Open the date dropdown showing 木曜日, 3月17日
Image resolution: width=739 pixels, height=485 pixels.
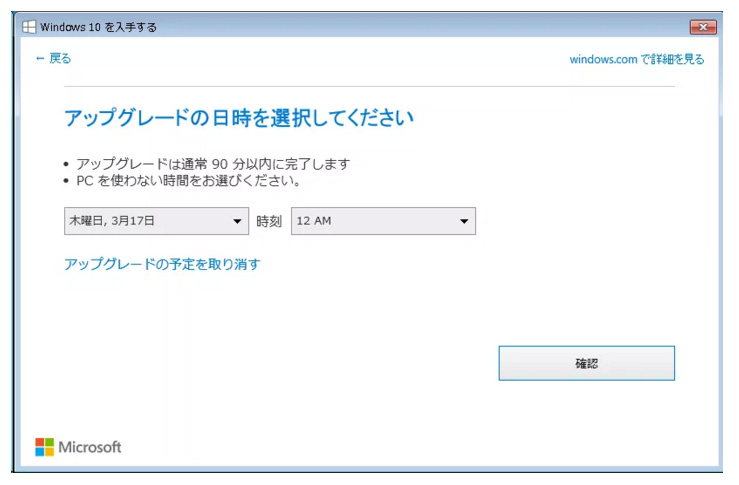click(156, 221)
